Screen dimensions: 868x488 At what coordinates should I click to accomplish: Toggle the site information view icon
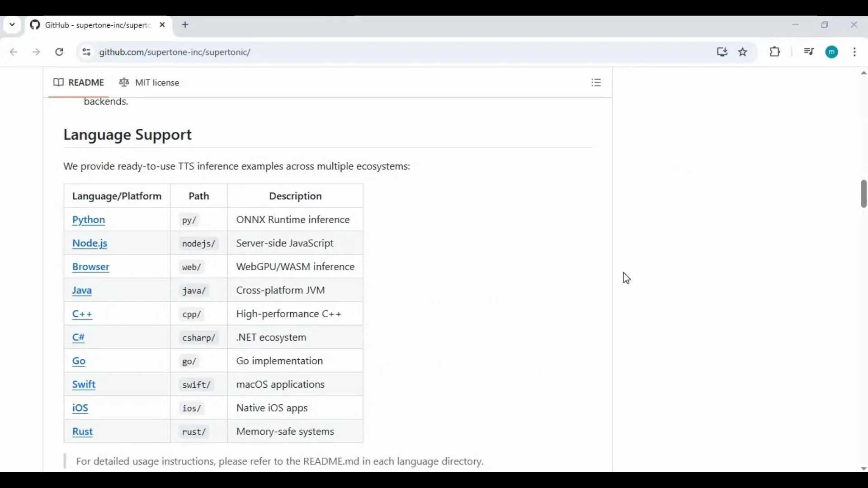click(x=86, y=52)
